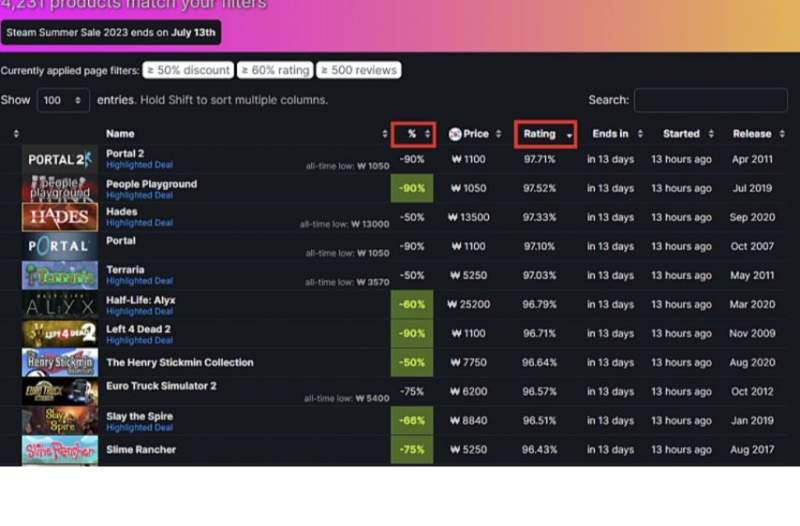Open the Henry Stickmin Collection thumbnail

click(60, 363)
